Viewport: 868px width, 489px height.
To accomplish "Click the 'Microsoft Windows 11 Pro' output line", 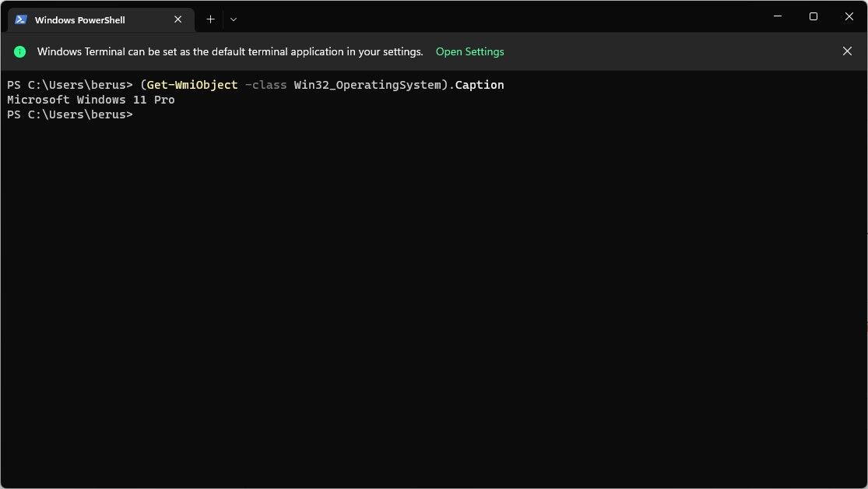I will (x=91, y=100).
